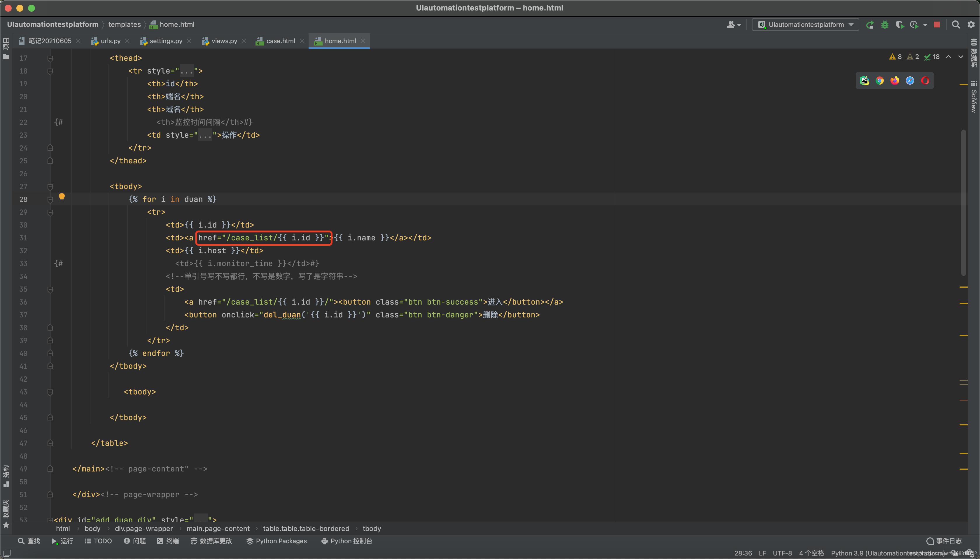The image size is (980, 559).
Task: Open in Chrome browser icon
Action: click(879, 81)
